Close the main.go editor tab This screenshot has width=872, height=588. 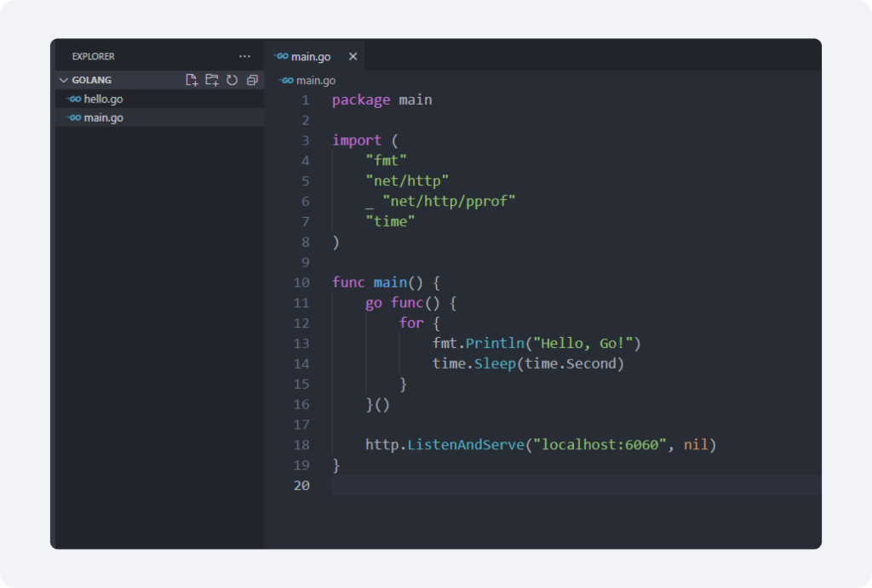(x=353, y=56)
